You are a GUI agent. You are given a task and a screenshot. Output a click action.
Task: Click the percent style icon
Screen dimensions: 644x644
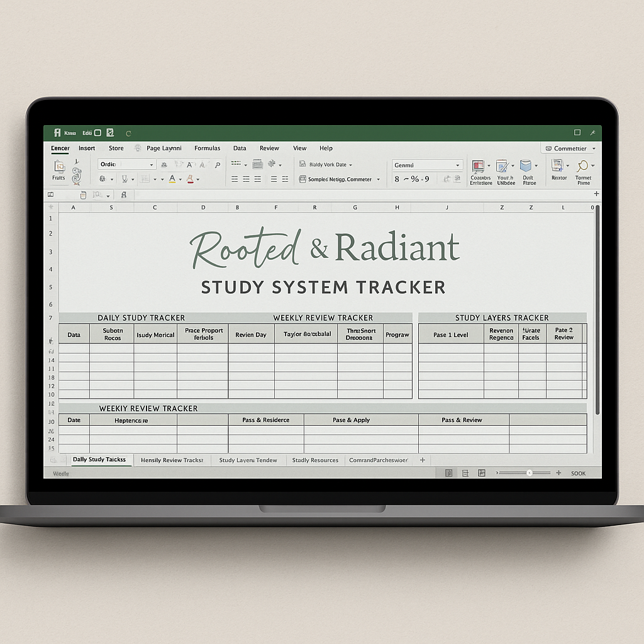pos(414,179)
